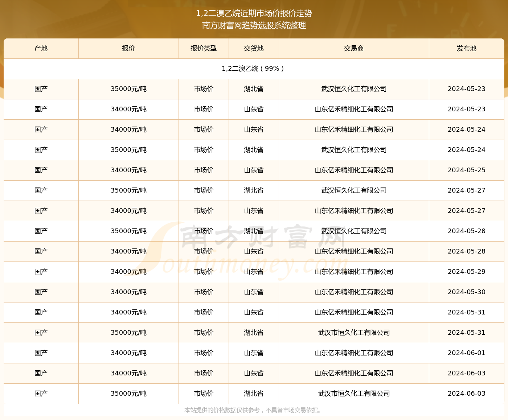Click 武汉市恒久化工有限公司 in the 2024-05-31 row

(354, 333)
